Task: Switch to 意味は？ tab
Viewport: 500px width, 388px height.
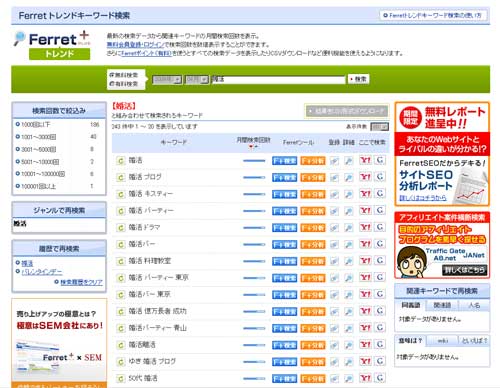Action: pyautogui.click(x=410, y=341)
